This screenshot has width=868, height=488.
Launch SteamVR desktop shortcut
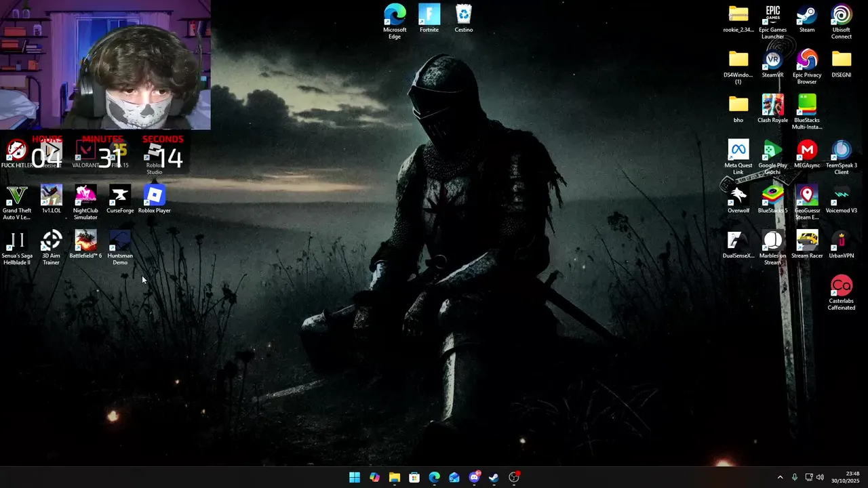773,64
